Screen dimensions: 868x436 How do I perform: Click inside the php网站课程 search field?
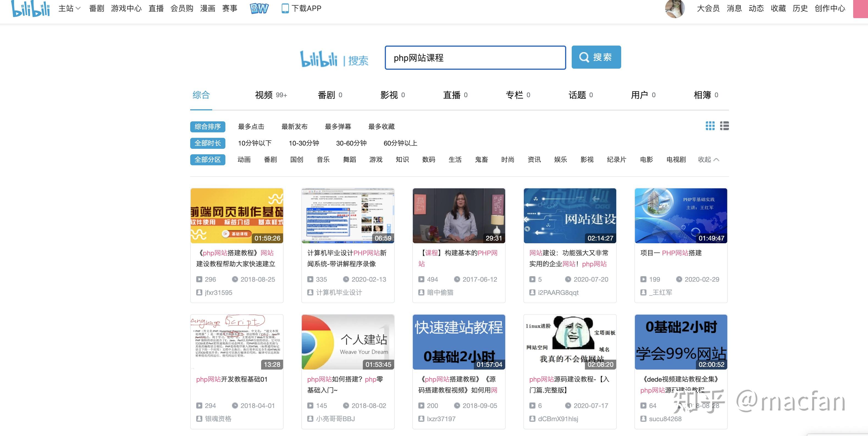click(x=475, y=58)
